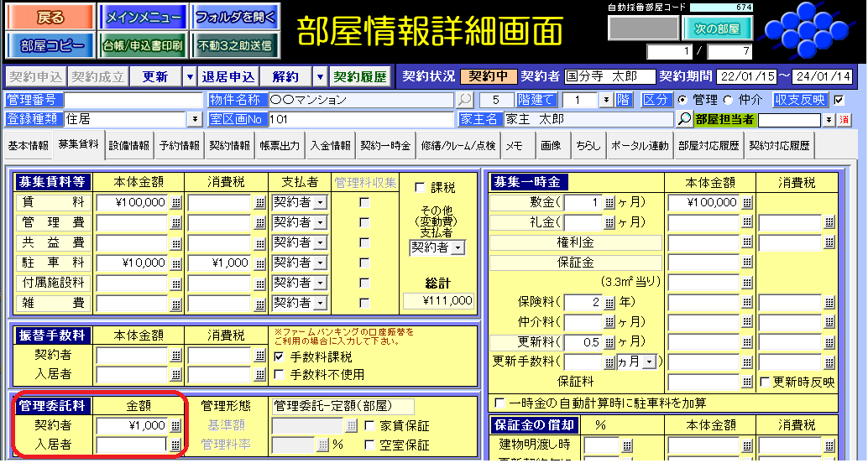The width and height of the screenshot is (868, 463).
Task: Expand the 登録種類 dropdown
Action: (x=203, y=119)
